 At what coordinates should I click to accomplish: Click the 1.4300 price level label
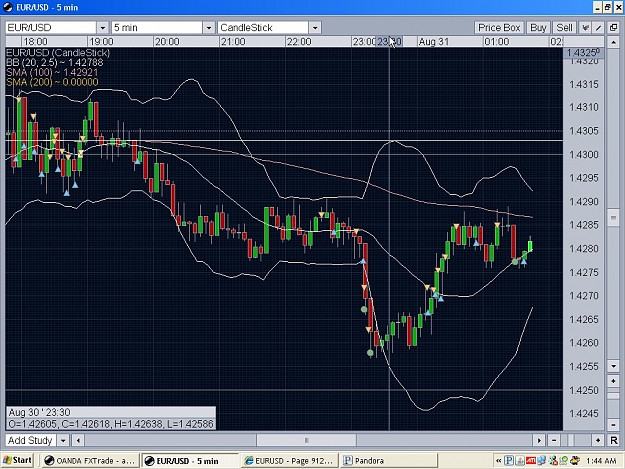coord(584,155)
